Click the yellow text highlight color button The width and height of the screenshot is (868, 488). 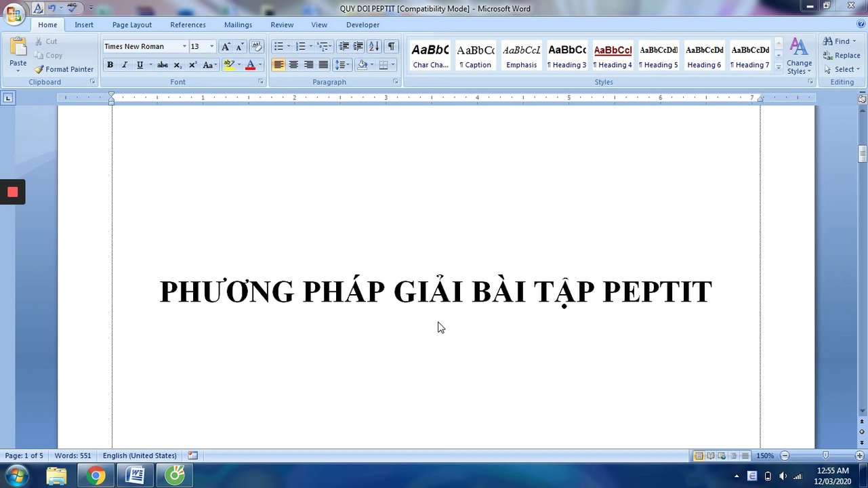pyautogui.click(x=229, y=65)
